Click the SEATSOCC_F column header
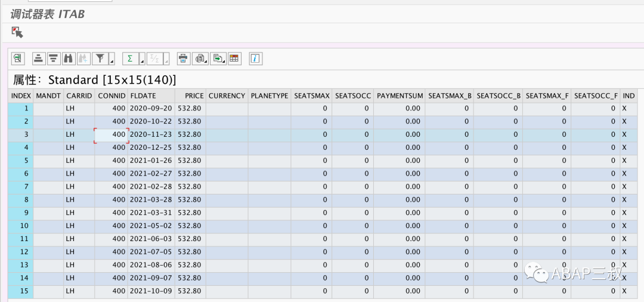The width and height of the screenshot is (644, 302). click(x=596, y=95)
